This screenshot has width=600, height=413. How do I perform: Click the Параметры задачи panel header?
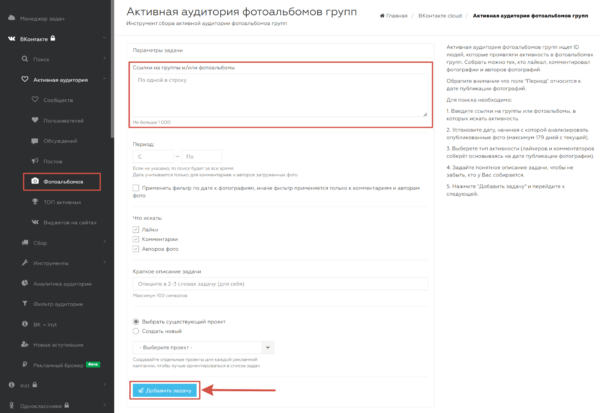280,50
